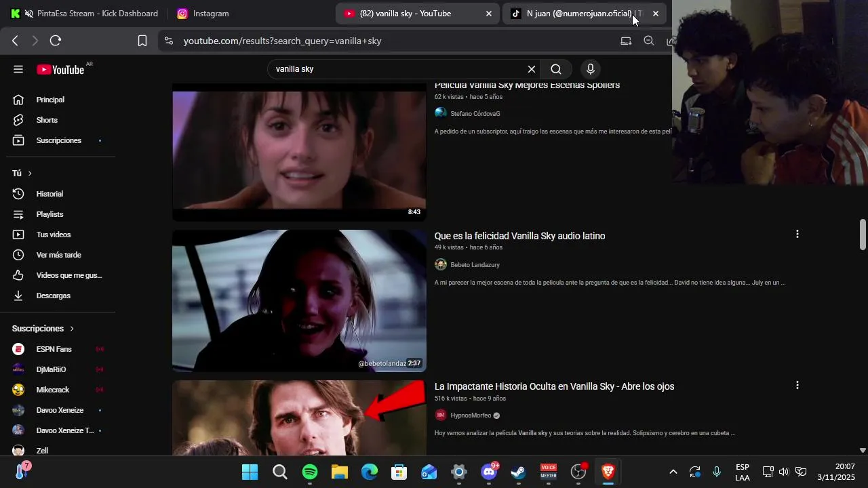Bookmark this page

(142, 41)
